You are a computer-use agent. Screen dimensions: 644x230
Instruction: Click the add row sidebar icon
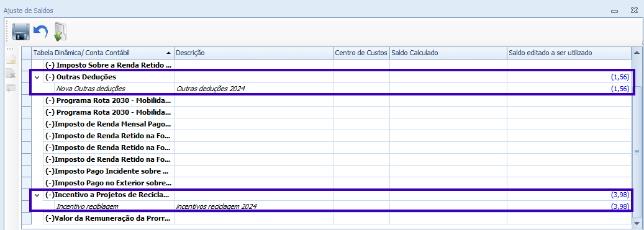(11, 88)
